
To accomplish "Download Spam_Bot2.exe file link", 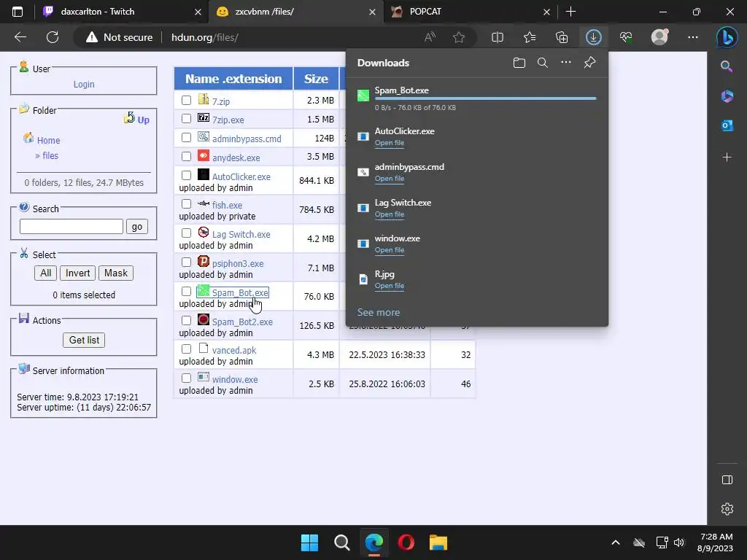I will [242, 322].
